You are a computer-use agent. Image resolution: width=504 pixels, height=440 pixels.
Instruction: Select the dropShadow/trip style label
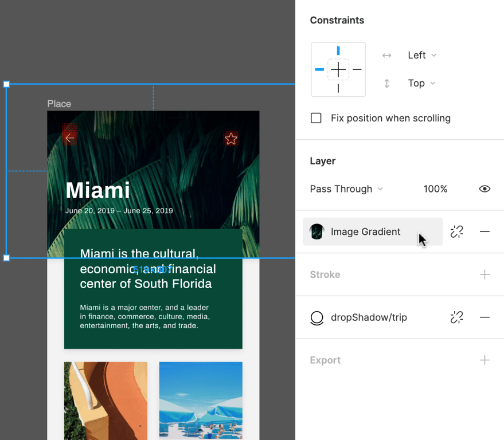click(369, 317)
